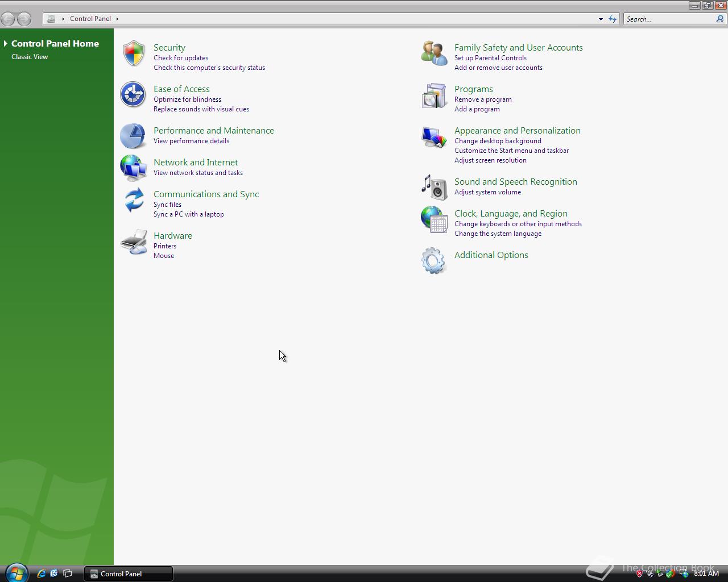Click the Refresh icon in address bar
Viewport: 728px width, 582px height.
pos(613,19)
